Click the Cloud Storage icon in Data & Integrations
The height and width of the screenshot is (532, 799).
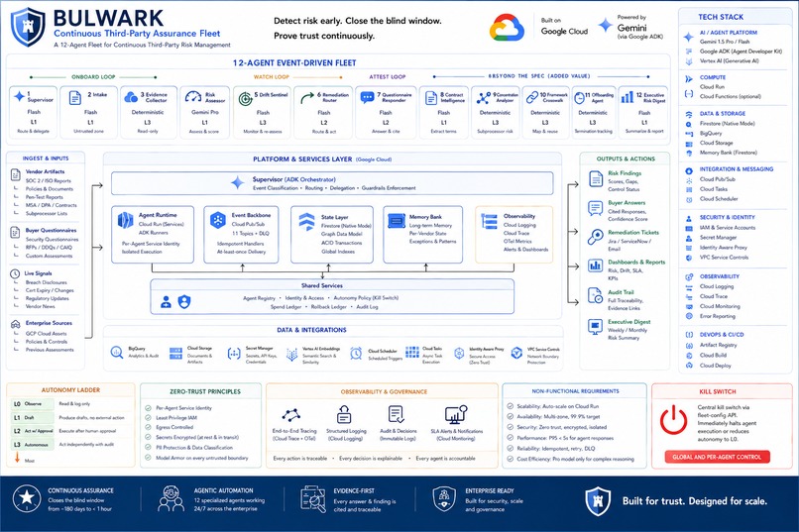point(175,353)
